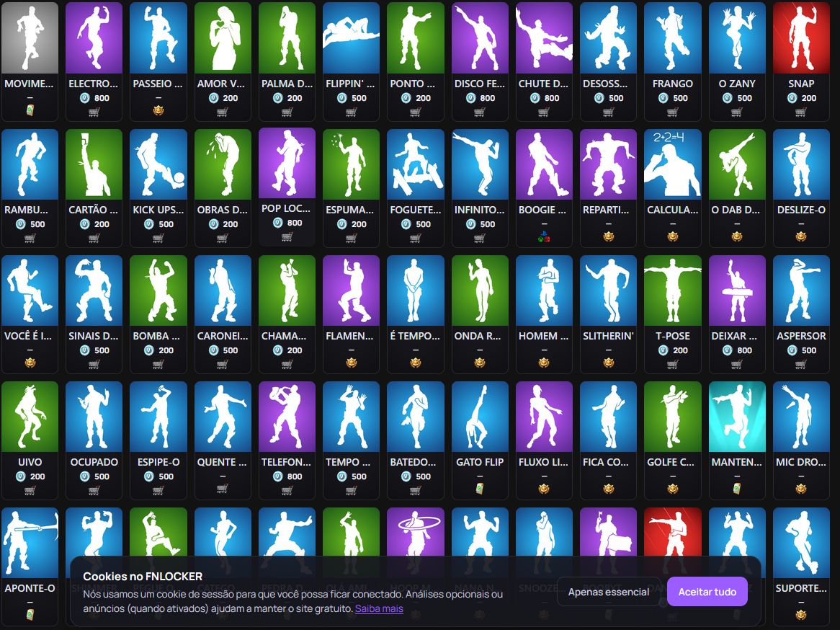Click the Aponte-O emote icon
840x630 pixels.
[x=30, y=543]
